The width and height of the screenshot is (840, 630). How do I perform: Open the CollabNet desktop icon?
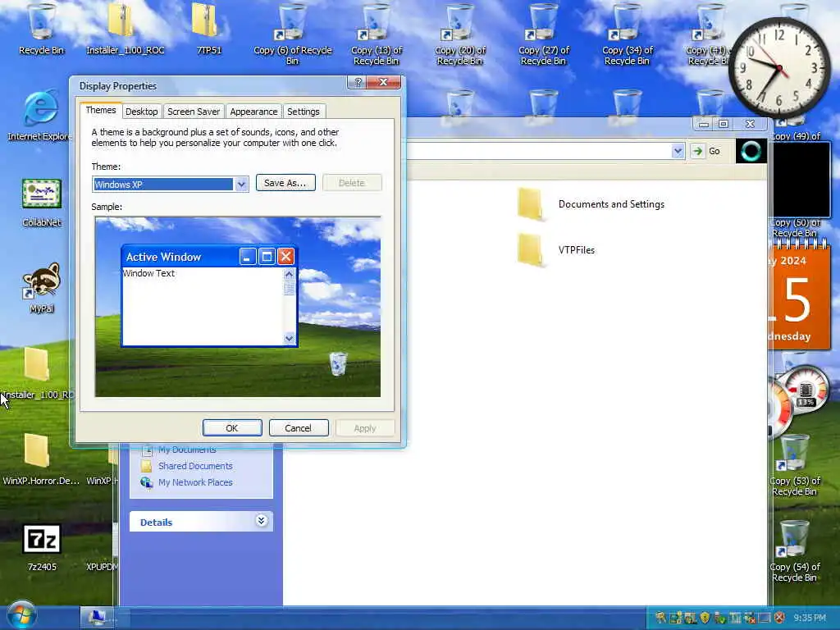42,203
